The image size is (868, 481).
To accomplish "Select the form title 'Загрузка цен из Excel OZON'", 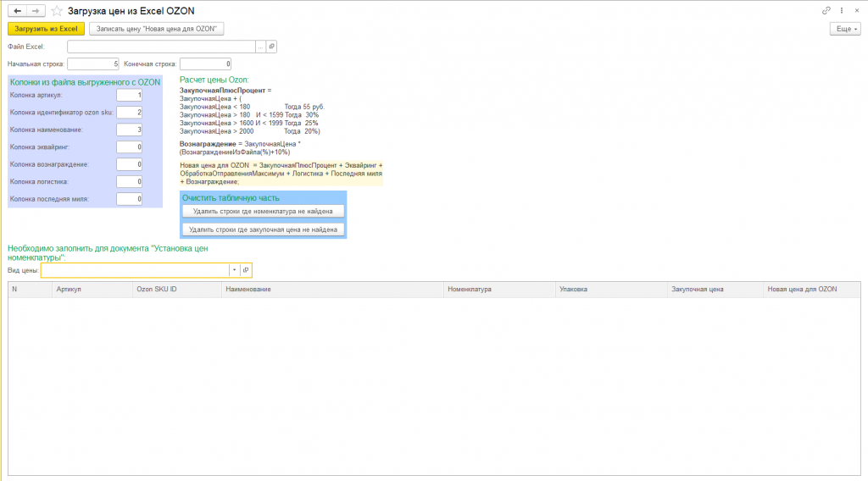I will (x=131, y=11).
